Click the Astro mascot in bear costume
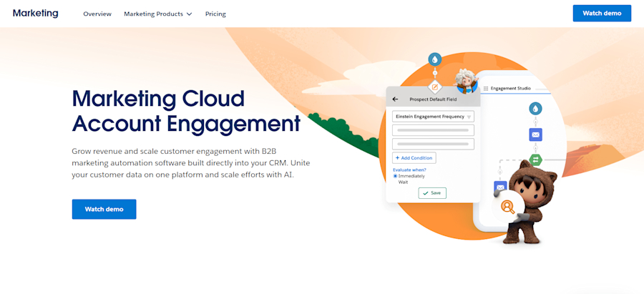Image resolution: width=644 pixels, height=294 pixels. (530, 201)
